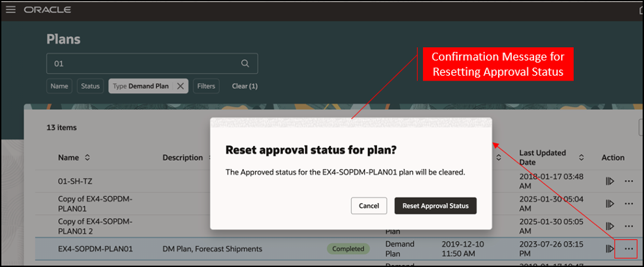Click the DM Plan, Forecast Shipments description
This screenshot has width=644, height=267.
212,248
